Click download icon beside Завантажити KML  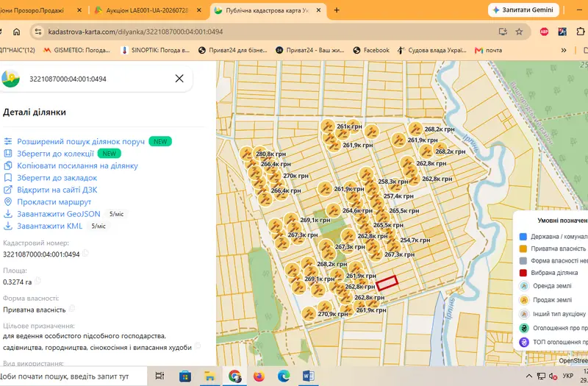8,226
